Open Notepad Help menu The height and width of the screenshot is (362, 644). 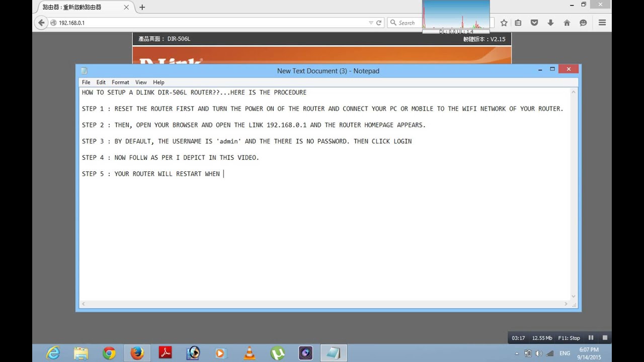click(158, 82)
